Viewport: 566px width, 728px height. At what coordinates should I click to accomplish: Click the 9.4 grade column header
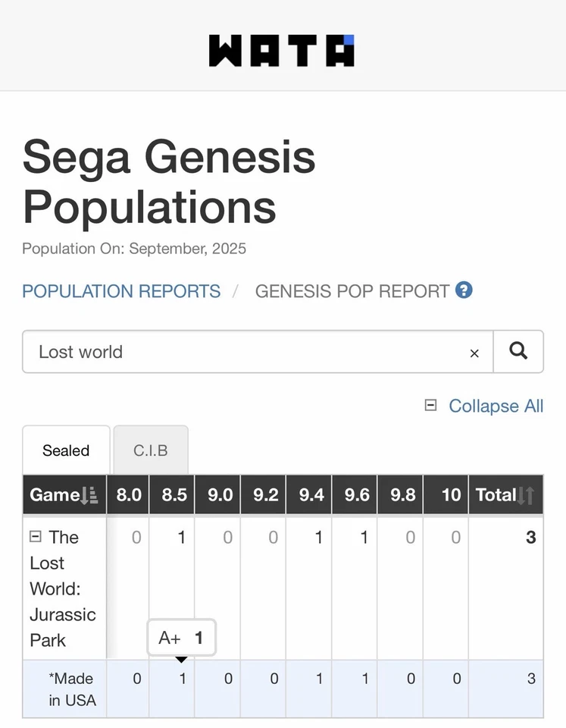click(311, 495)
